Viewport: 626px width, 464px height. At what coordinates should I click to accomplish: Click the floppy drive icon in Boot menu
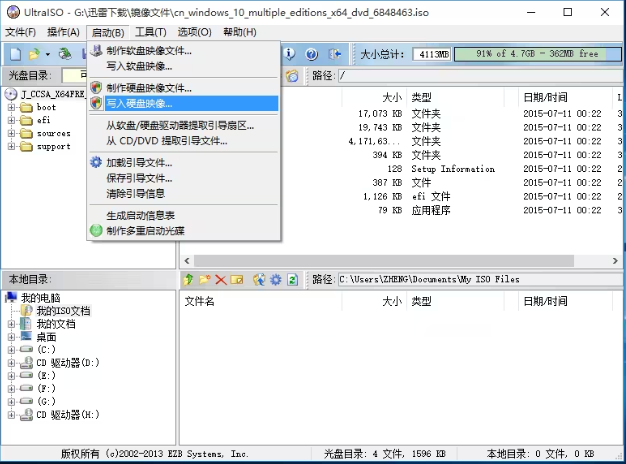pos(96,51)
